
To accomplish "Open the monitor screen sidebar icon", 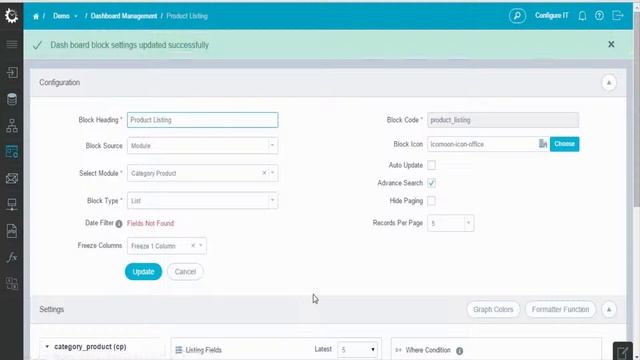I will tap(12, 204).
